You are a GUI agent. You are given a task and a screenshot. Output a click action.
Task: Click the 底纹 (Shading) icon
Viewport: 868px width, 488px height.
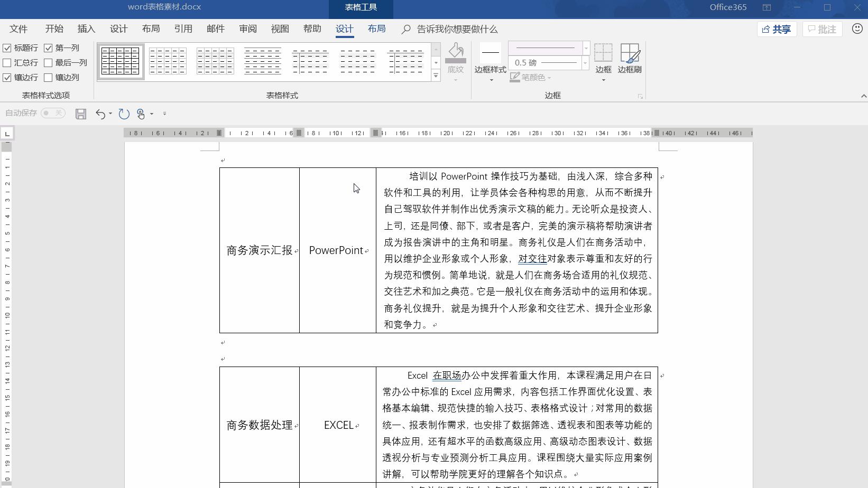click(x=456, y=58)
